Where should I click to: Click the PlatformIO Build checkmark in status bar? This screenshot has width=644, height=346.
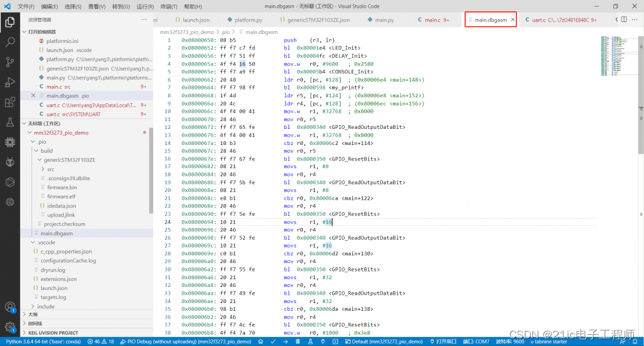pos(273,341)
